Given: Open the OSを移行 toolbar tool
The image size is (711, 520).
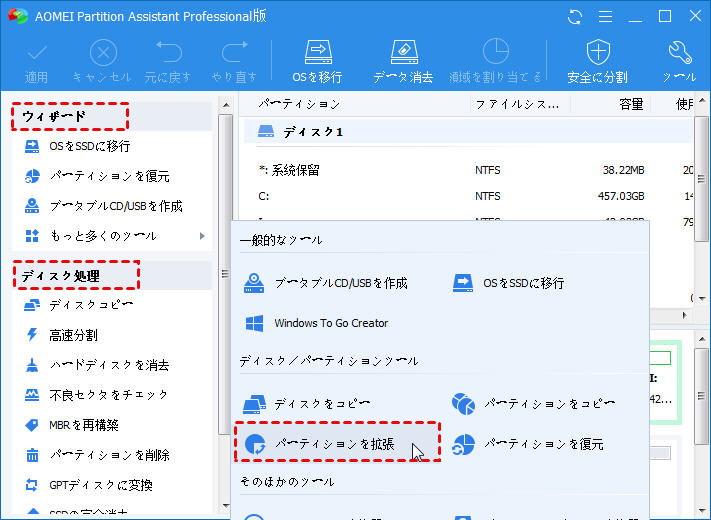Looking at the screenshot, I should click(317, 63).
